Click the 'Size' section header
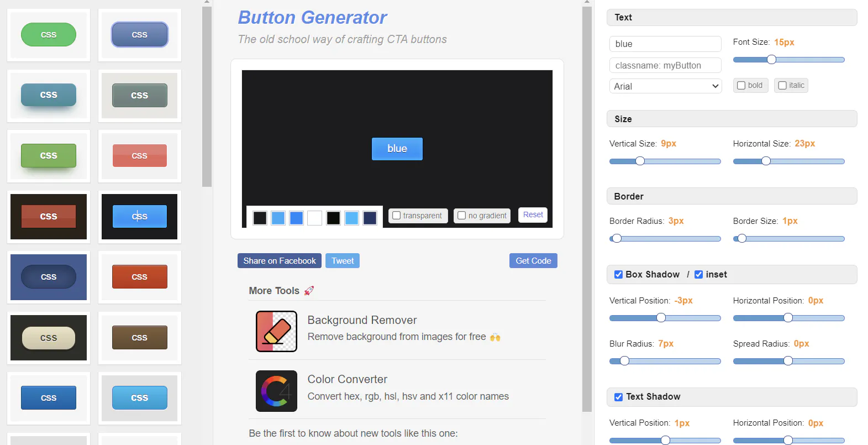The image size is (868, 445). pos(732,119)
